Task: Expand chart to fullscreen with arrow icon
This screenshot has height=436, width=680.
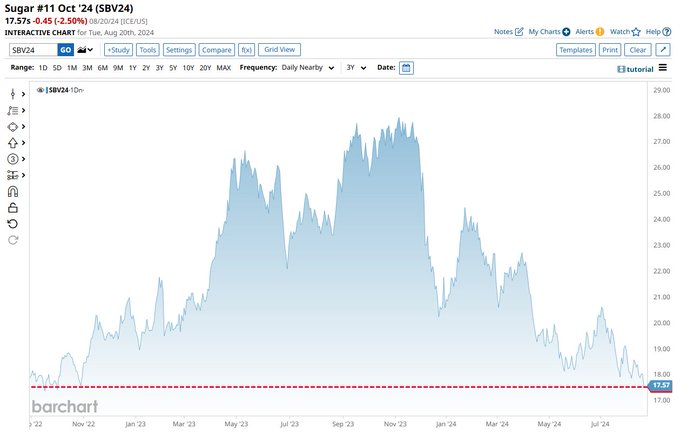Action: 663,50
